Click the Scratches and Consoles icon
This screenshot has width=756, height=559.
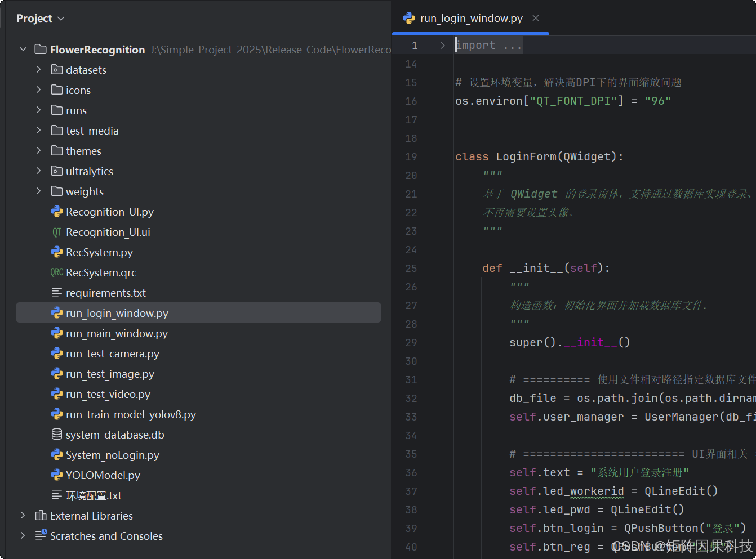pos(41,536)
